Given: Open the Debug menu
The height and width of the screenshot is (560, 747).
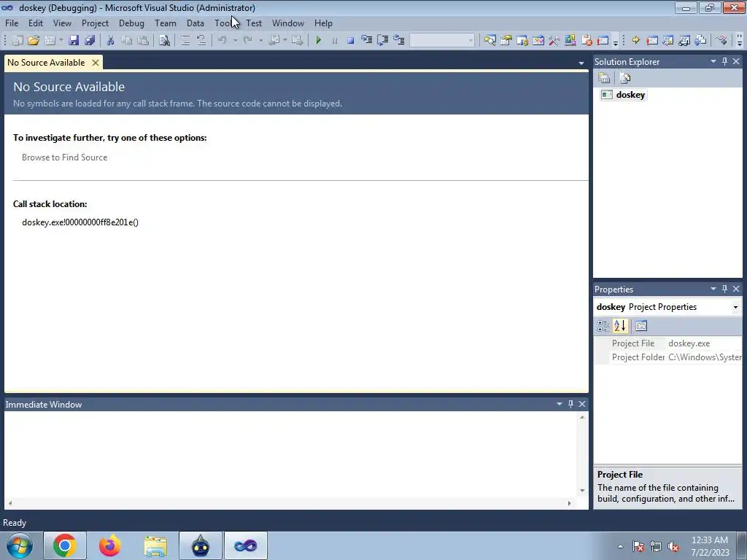Looking at the screenshot, I should [131, 23].
